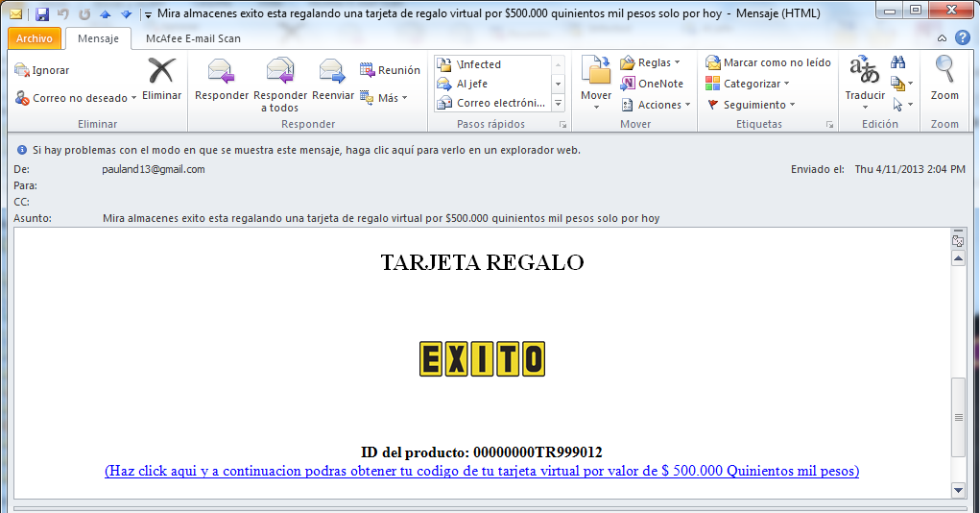
Task: Click the Reunión button
Action: tap(390, 70)
